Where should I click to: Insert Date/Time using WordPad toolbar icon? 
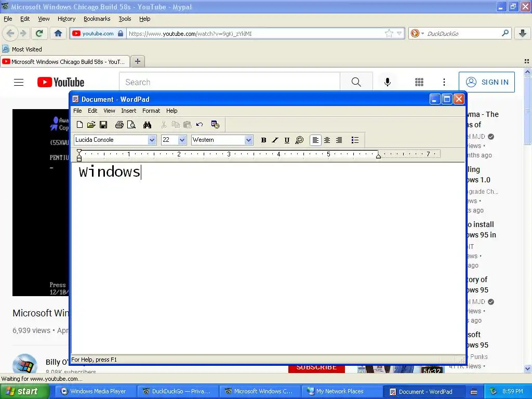(x=215, y=125)
